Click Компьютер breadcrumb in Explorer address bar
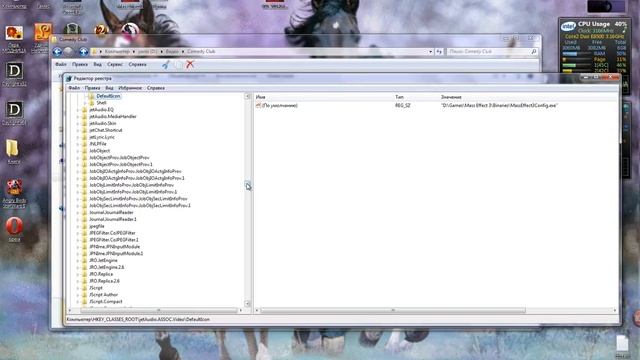This screenshot has width=640, height=360. [117, 52]
